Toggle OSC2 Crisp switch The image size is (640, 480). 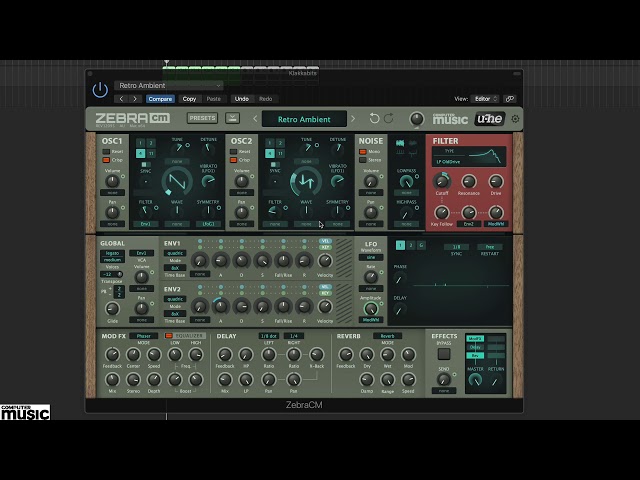tap(233, 160)
